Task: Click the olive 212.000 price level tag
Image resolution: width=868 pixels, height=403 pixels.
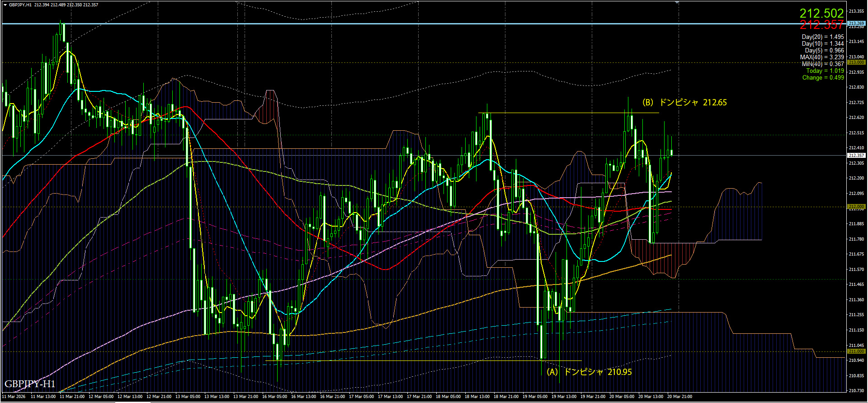Action: (856, 207)
